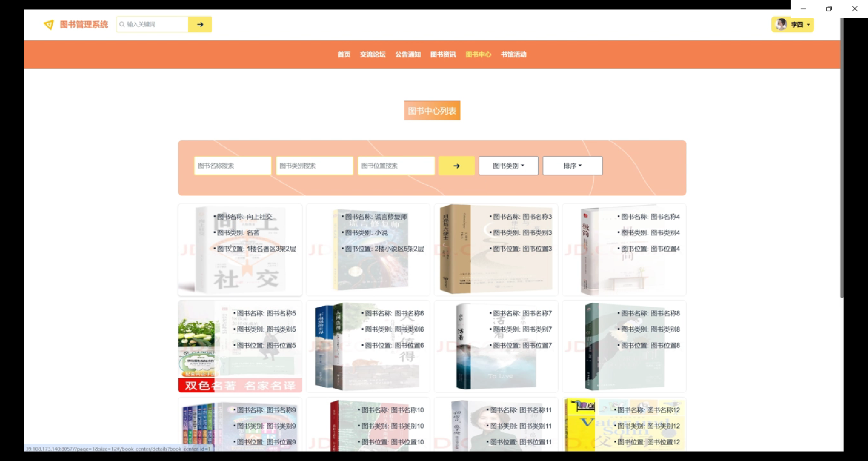Click the text 图书类别: 小说

tap(366, 233)
